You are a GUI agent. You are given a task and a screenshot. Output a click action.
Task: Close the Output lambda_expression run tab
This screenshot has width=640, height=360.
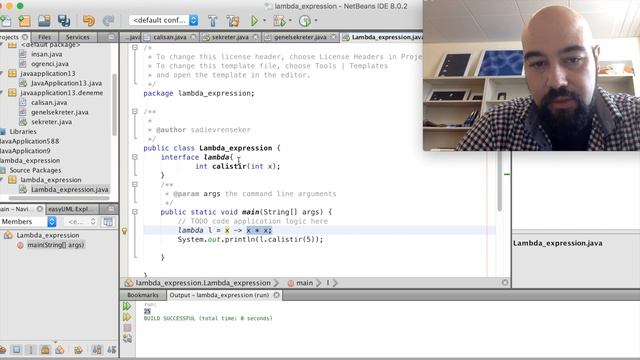(276, 295)
